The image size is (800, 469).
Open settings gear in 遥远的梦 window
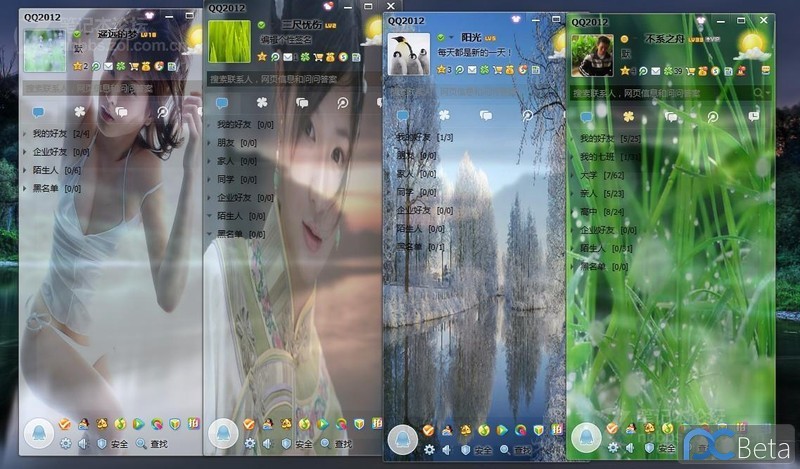point(66,444)
